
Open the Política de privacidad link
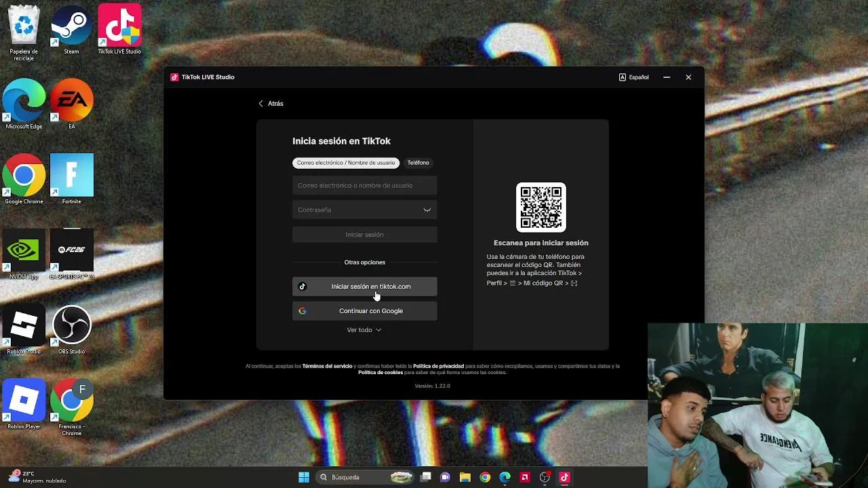coord(439,366)
